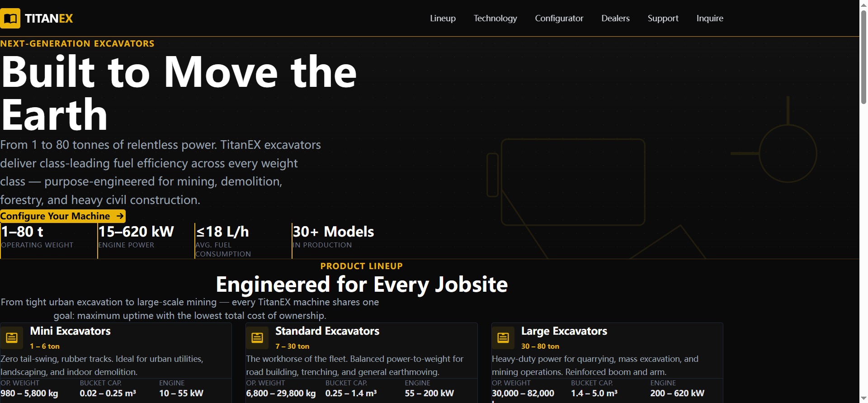This screenshot has width=868, height=403.
Task: Click the TITANEX brand name link
Action: (49, 19)
